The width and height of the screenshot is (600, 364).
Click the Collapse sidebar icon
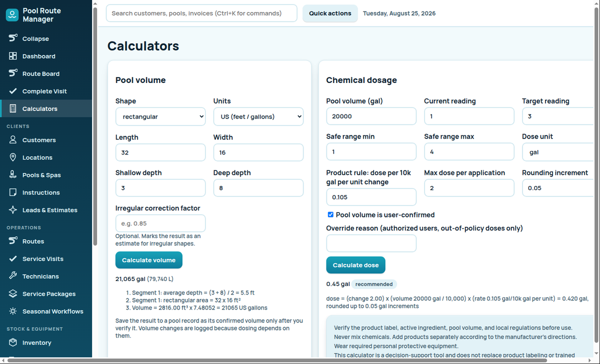(x=13, y=38)
